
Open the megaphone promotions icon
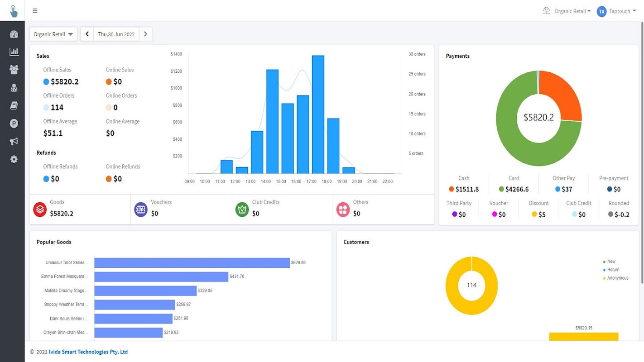[x=14, y=142]
